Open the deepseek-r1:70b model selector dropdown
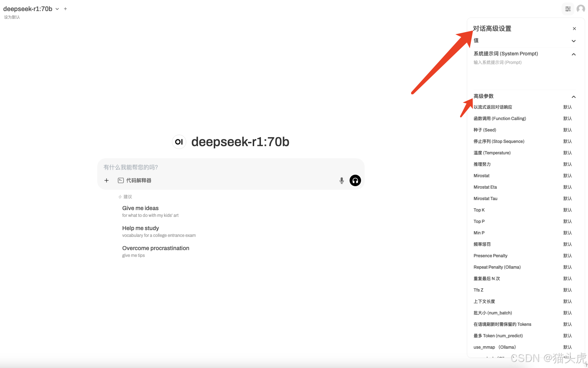 31,9
